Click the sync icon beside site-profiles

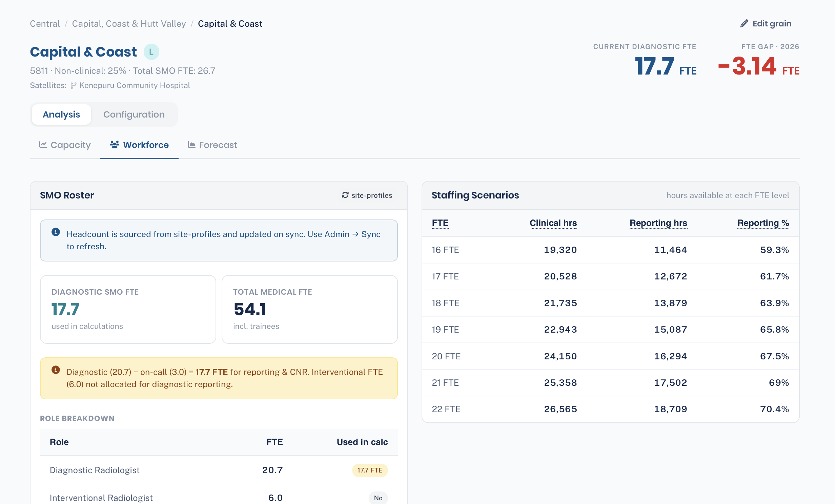(x=345, y=195)
